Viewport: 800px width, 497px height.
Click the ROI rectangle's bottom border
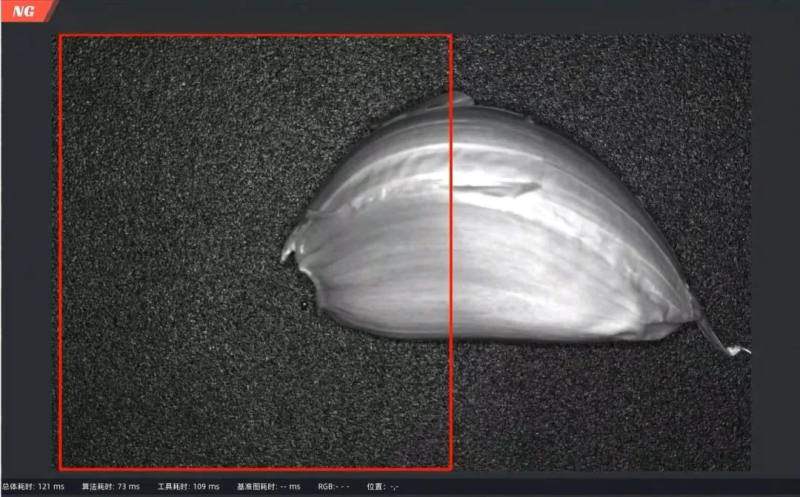tap(255, 468)
